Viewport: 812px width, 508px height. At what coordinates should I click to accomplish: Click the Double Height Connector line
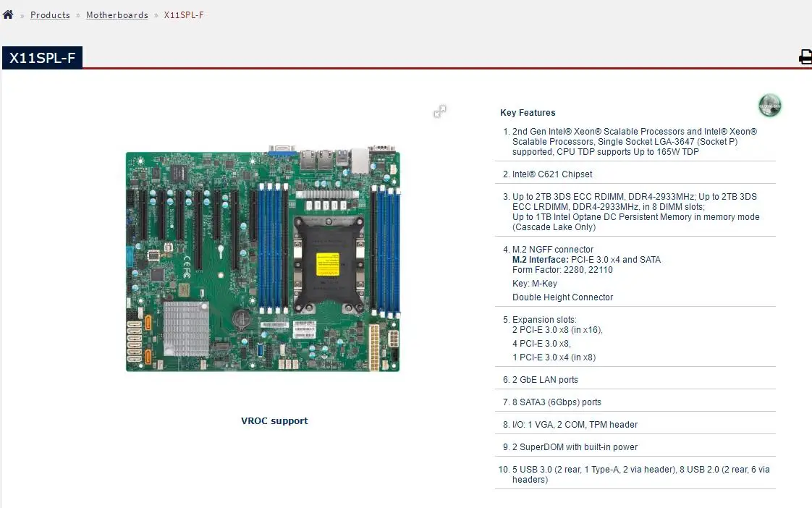(562, 297)
